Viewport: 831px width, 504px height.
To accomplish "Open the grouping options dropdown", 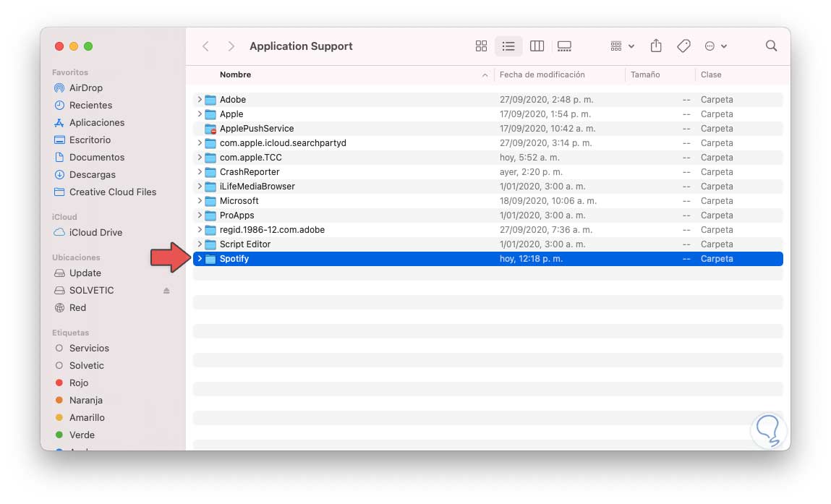I will coord(619,46).
